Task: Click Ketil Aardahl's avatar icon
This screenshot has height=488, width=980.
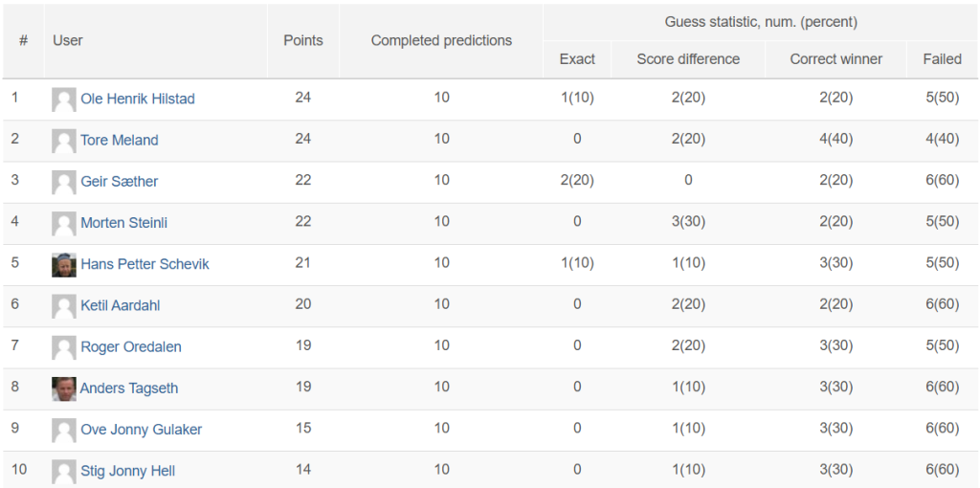Action: tap(64, 306)
